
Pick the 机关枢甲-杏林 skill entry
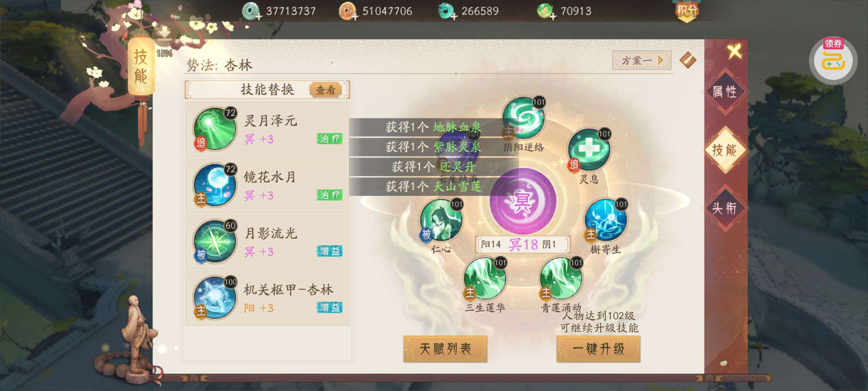click(x=267, y=298)
